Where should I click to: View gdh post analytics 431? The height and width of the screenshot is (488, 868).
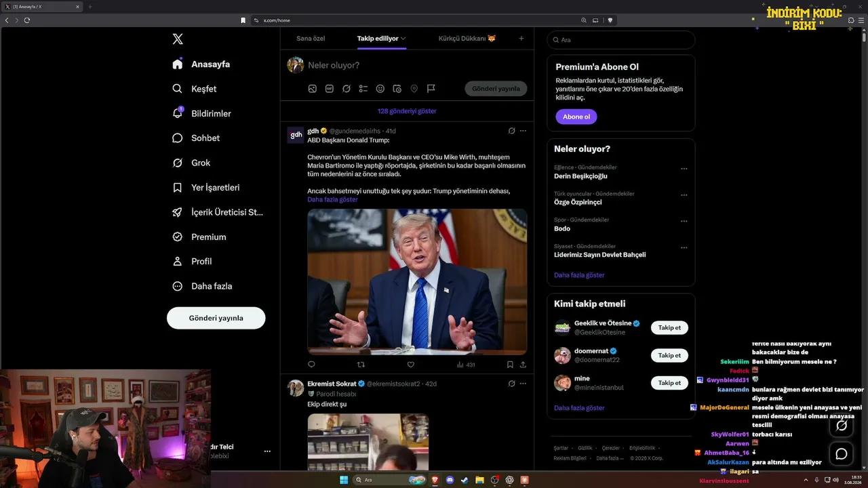tap(466, 365)
